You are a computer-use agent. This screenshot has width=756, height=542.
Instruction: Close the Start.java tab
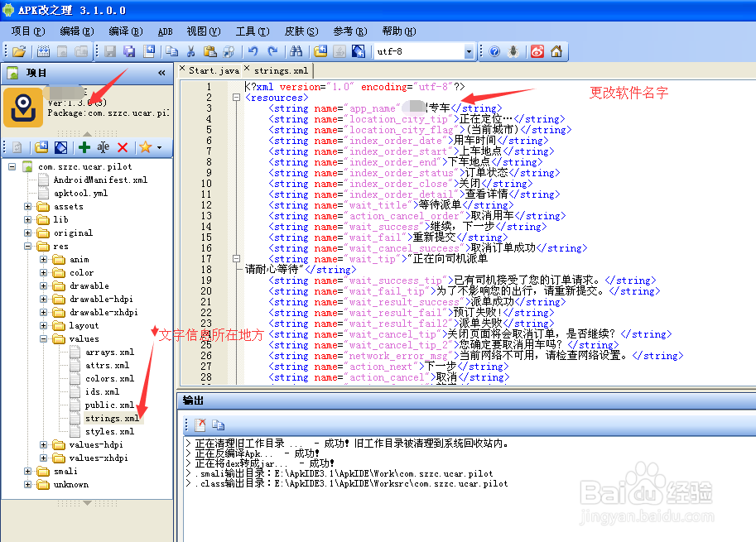point(182,69)
